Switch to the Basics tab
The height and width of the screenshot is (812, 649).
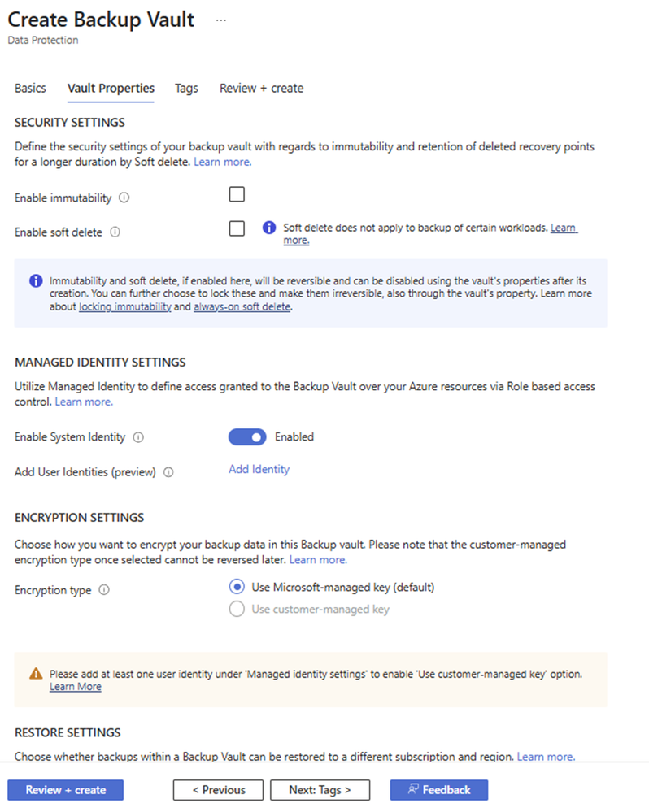[30, 88]
